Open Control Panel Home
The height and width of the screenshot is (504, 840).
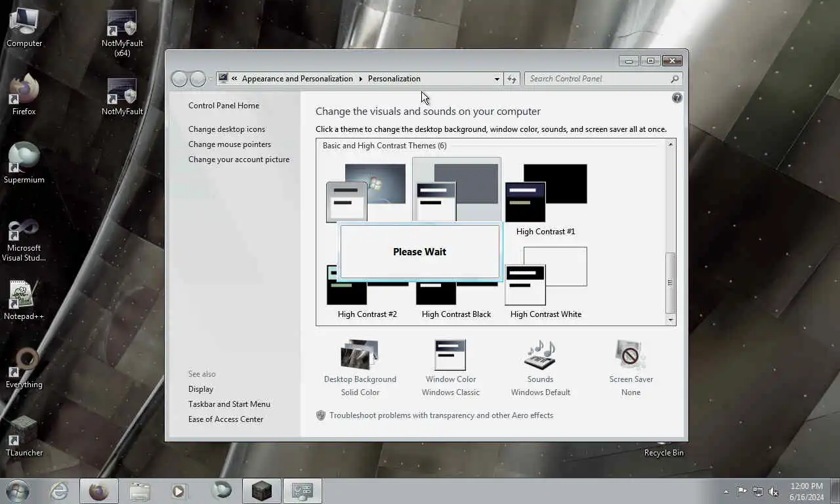[224, 106]
